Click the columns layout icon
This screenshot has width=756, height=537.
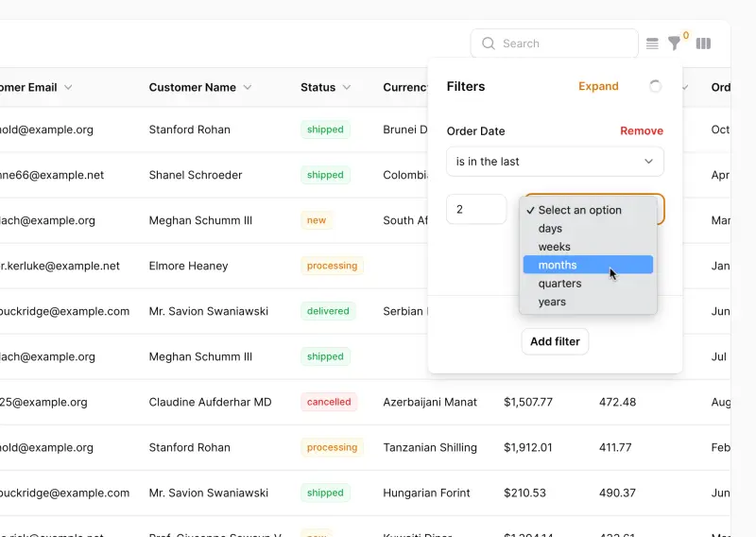pos(703,43)
